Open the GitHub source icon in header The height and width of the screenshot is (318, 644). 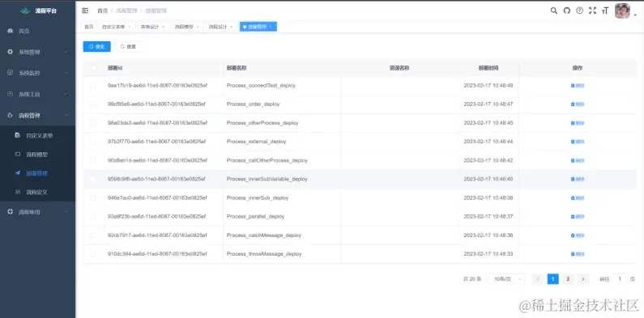click(567, 11)
